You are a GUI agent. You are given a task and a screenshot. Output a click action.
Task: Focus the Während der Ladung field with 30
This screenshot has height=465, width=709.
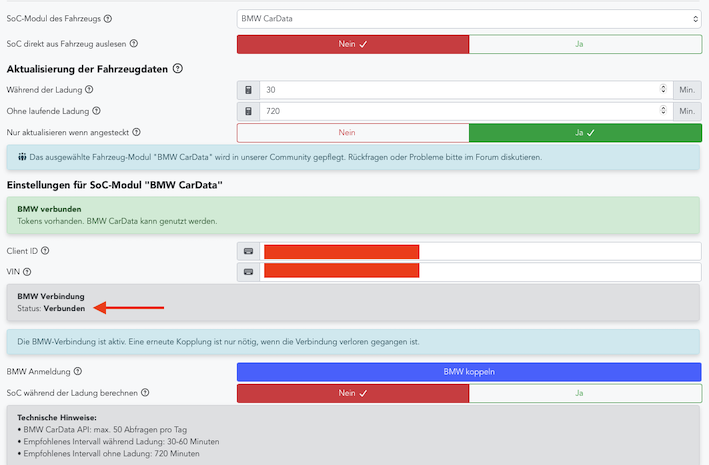(x=466, y=90)
